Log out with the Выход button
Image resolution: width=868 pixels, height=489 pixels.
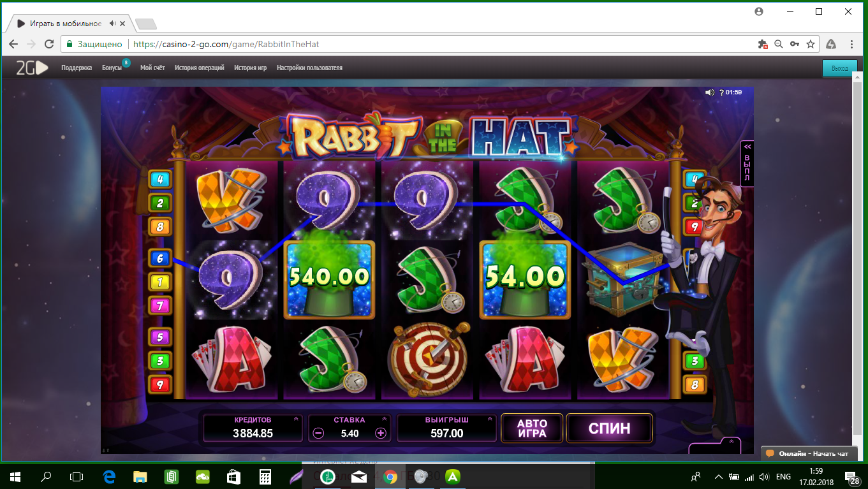pos(839,68)
